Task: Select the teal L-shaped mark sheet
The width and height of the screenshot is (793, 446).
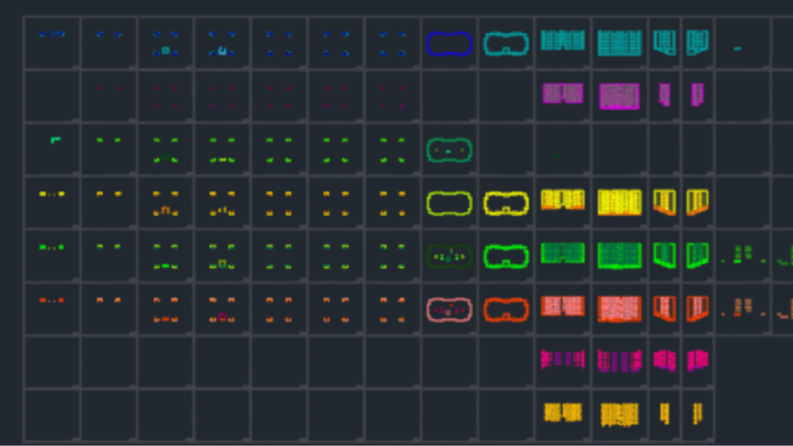Action: click(x=56, y=140)
